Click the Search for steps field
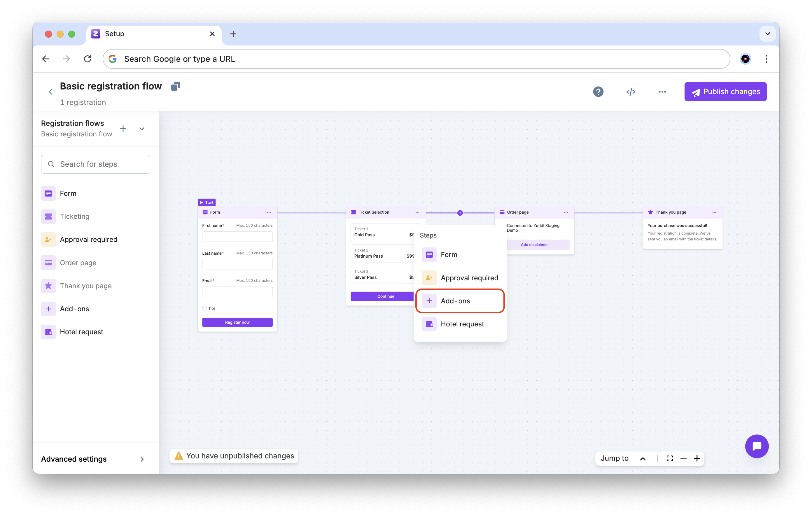Viewport: 812px width, 517px height. pyautogui.click(x=96, y=164)
